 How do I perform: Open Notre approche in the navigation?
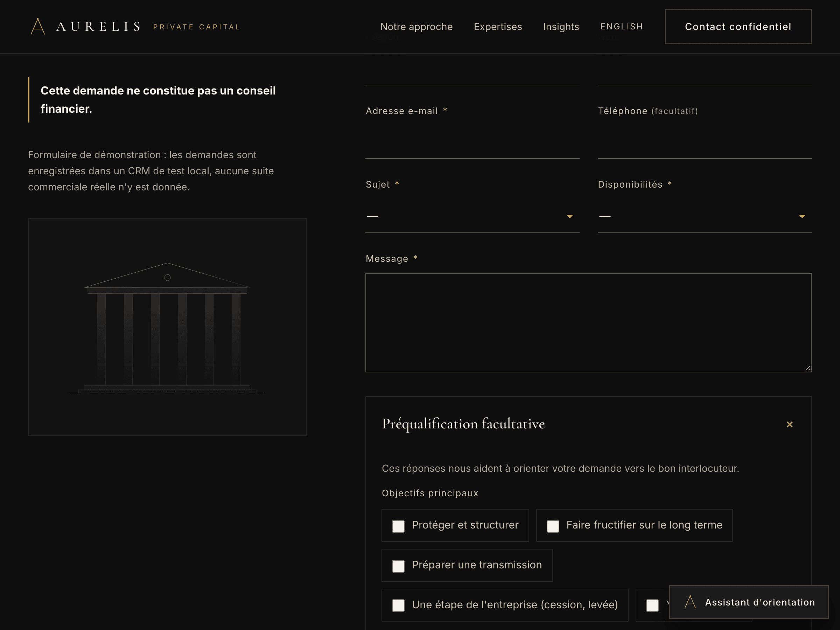416,27
